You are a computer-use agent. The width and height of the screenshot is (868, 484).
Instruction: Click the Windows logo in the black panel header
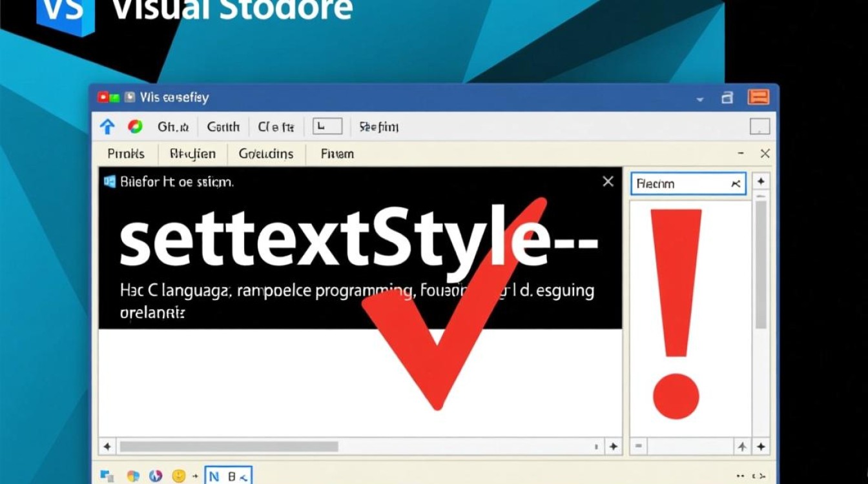pos(110,182)
